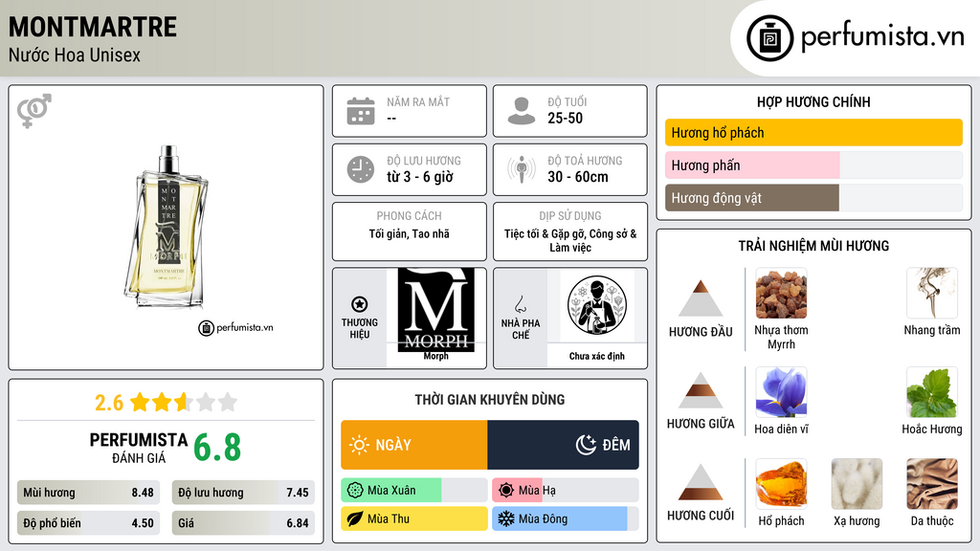The height and width of the screenshot is (551, 980).
Task: Click the star rating icons beside 2.6
Action: (184, 403)
